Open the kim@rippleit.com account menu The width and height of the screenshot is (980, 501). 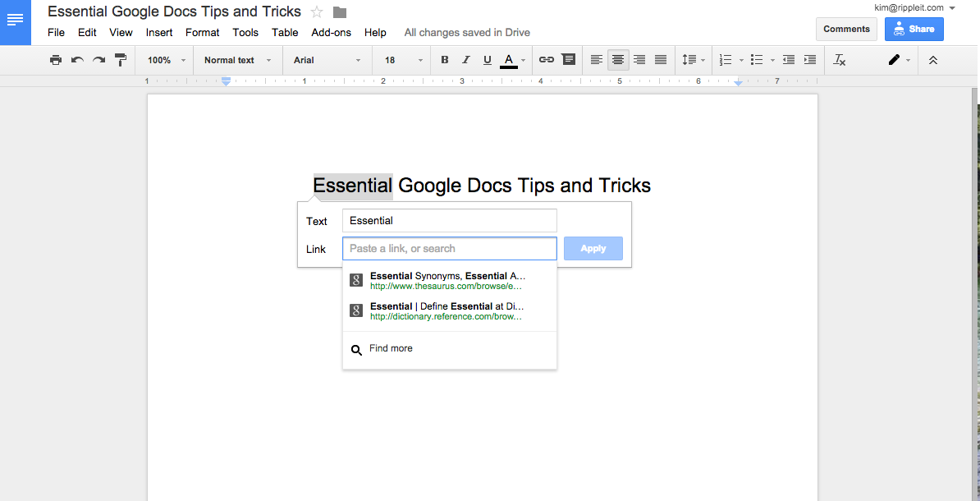915,7
